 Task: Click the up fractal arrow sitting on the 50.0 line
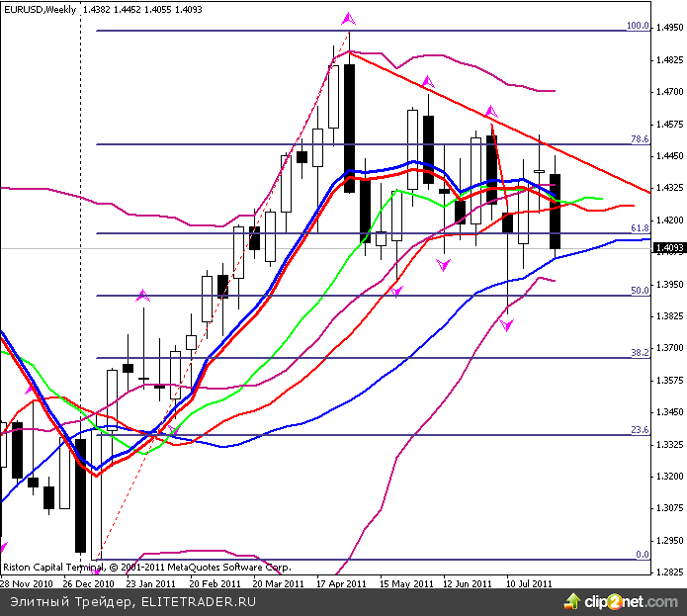142,294
